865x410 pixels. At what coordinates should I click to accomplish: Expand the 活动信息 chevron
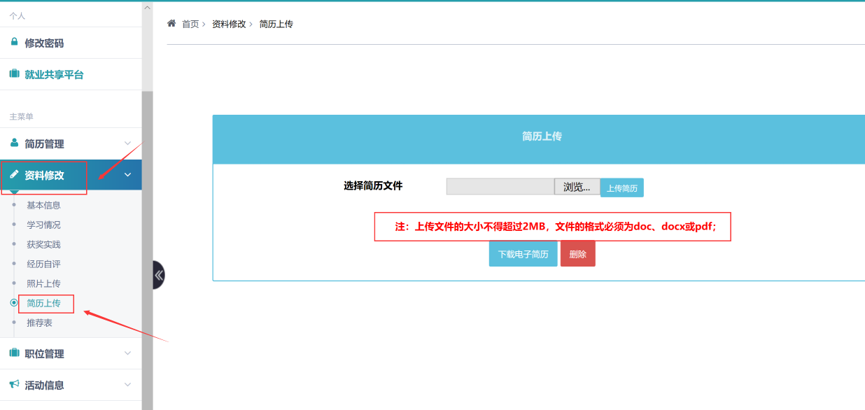coord(127,385)
